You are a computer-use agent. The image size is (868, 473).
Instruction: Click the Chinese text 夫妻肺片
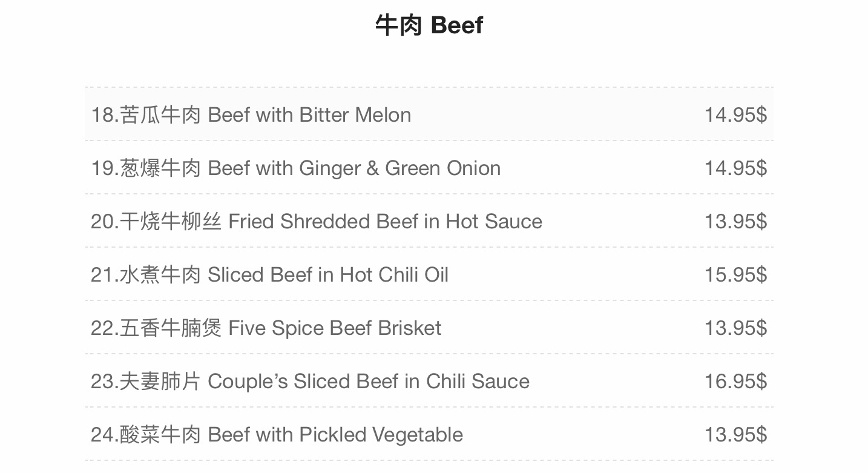pos(160,382)
